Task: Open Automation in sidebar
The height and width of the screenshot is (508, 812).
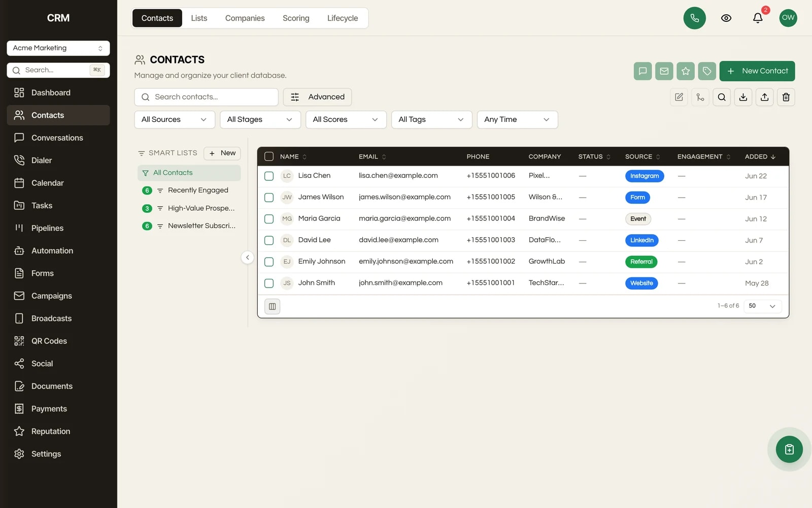Action: [58, 251]
